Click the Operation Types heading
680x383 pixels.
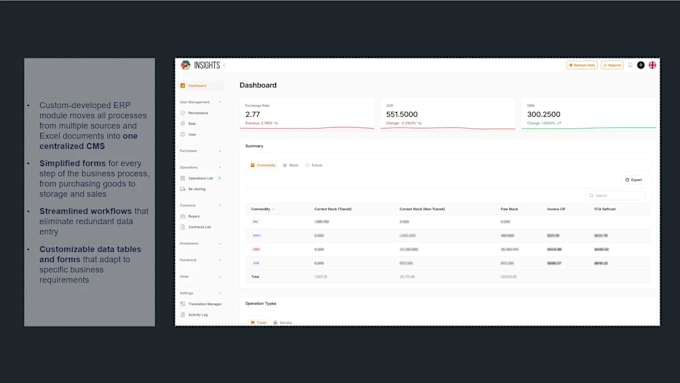pyautogui.click(x=261, y=304)
